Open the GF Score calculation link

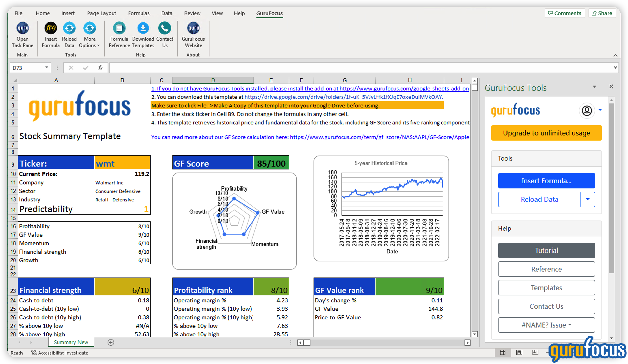(310, 137)
